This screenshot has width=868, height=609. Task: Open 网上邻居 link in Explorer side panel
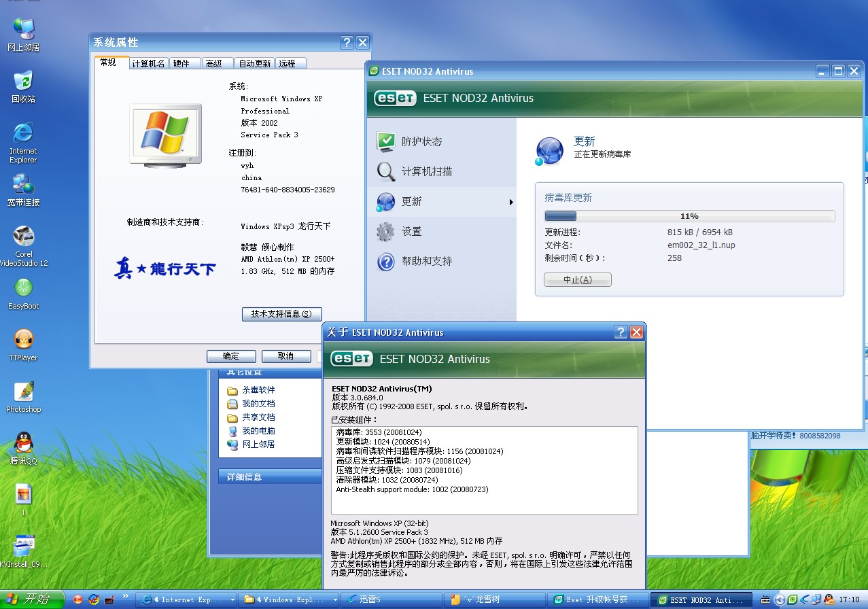[x=251, y=445]
